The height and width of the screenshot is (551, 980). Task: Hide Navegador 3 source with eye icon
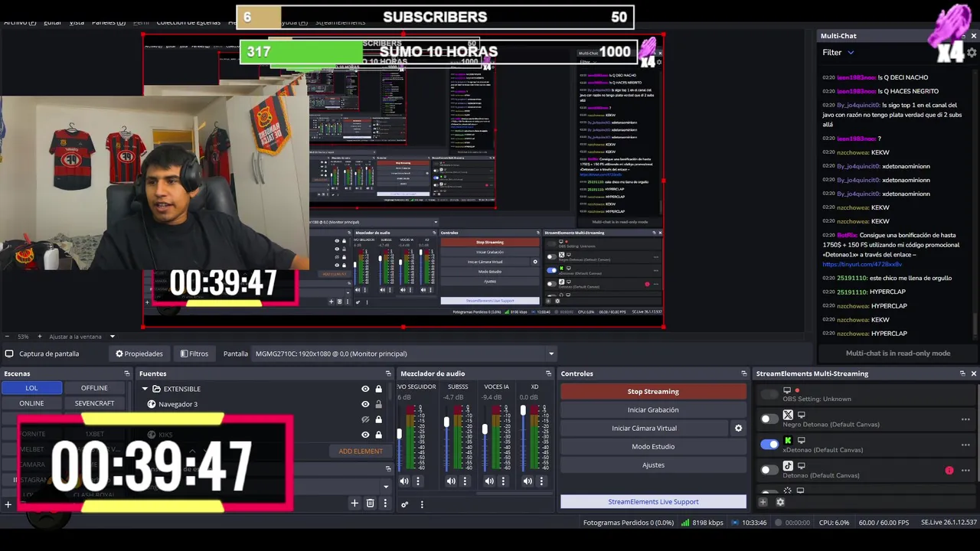point(365,404)
